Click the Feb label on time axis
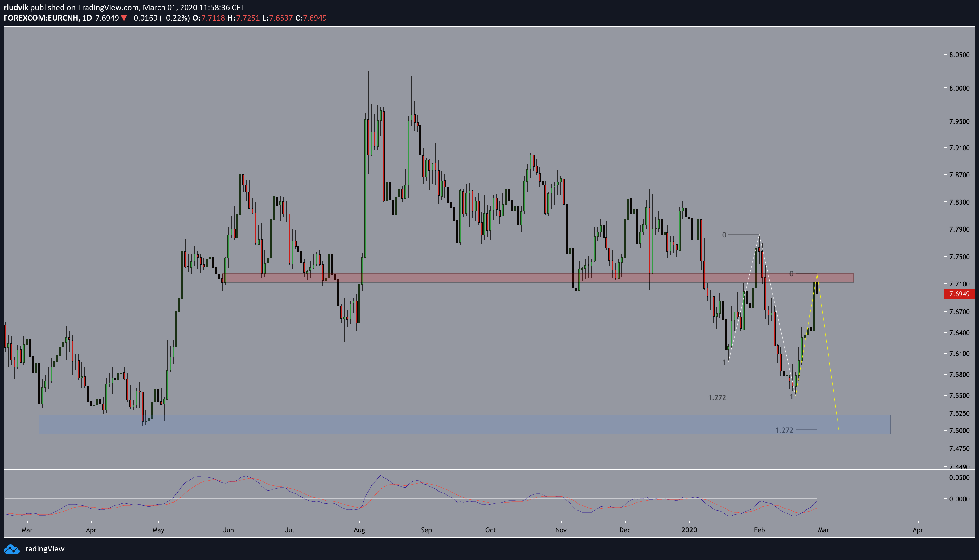This screenshot has width=979, height=560. (759, 530)
